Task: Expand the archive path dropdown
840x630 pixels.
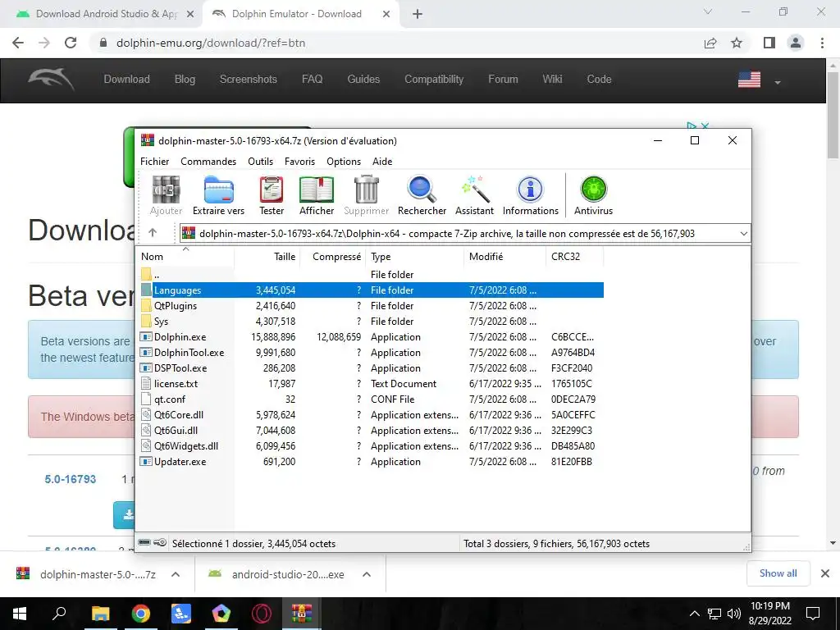Action: point(743,234)
